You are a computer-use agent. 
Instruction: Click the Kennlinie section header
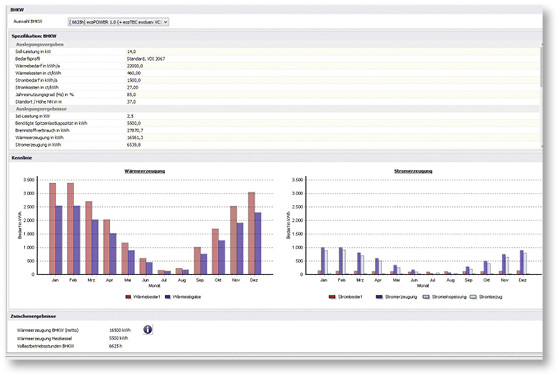22,158
